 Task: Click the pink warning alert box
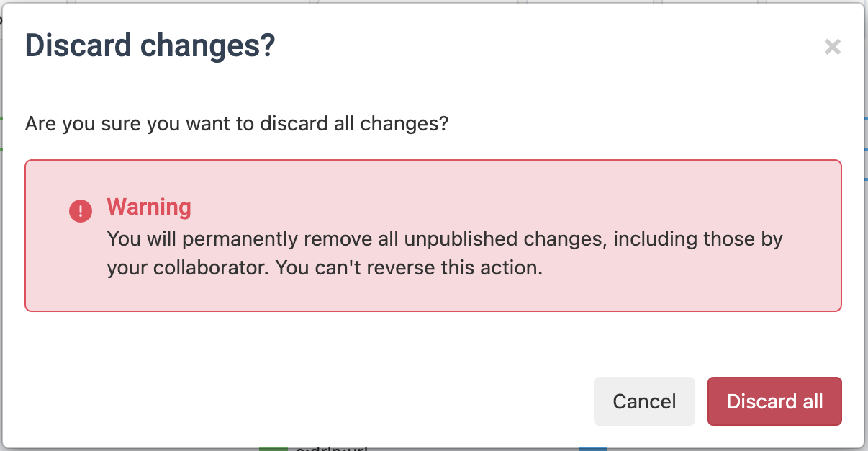(433, 236)
